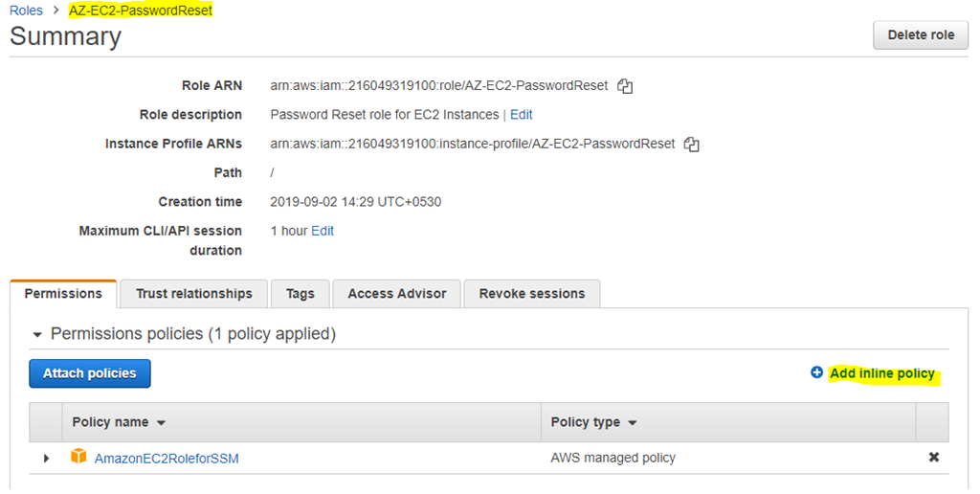Copy the Instance Profile ARN icon
Image resolution: width=980 pixels, height=494 pixels.
[x=691, y=145]
